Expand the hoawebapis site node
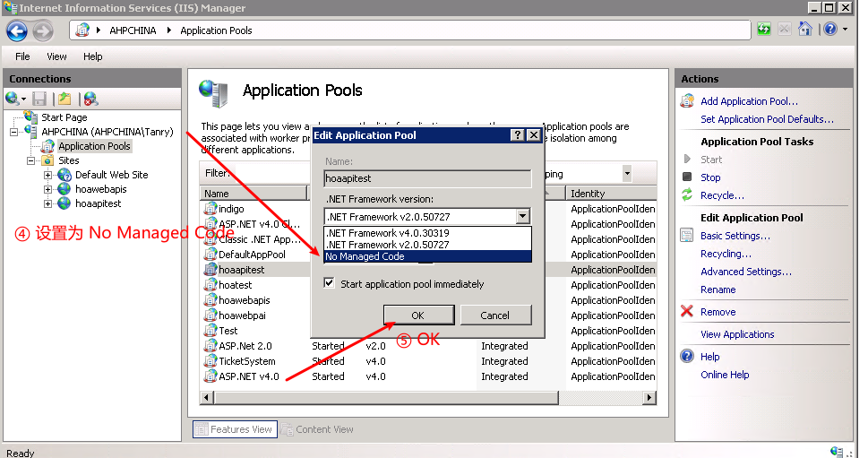 (x=47, y=189)
